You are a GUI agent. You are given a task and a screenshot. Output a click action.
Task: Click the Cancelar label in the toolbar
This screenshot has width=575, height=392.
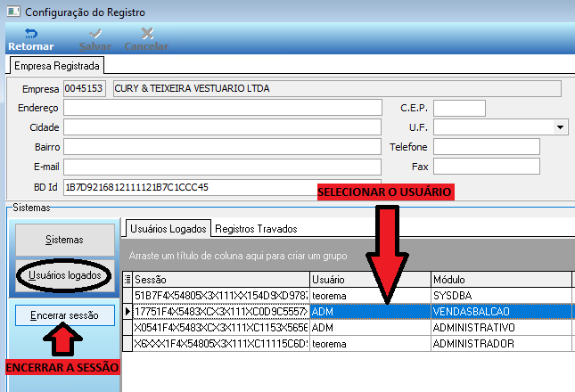147,46
